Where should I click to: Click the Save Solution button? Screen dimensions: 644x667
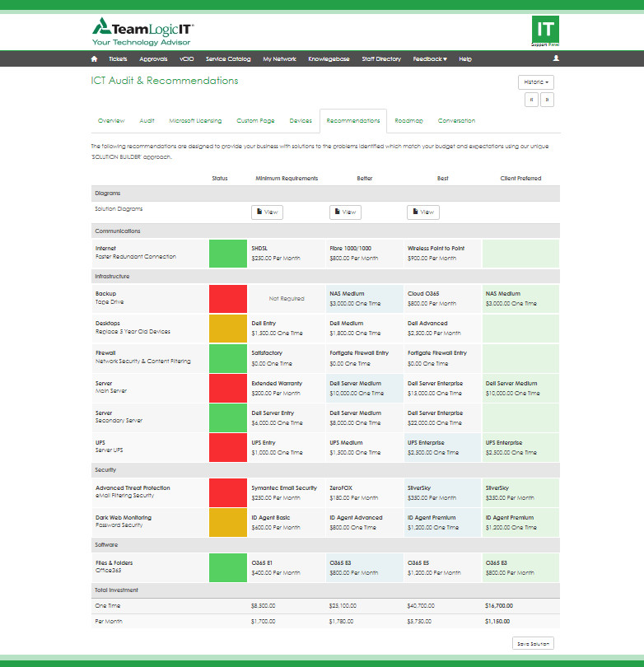point(532,644)
